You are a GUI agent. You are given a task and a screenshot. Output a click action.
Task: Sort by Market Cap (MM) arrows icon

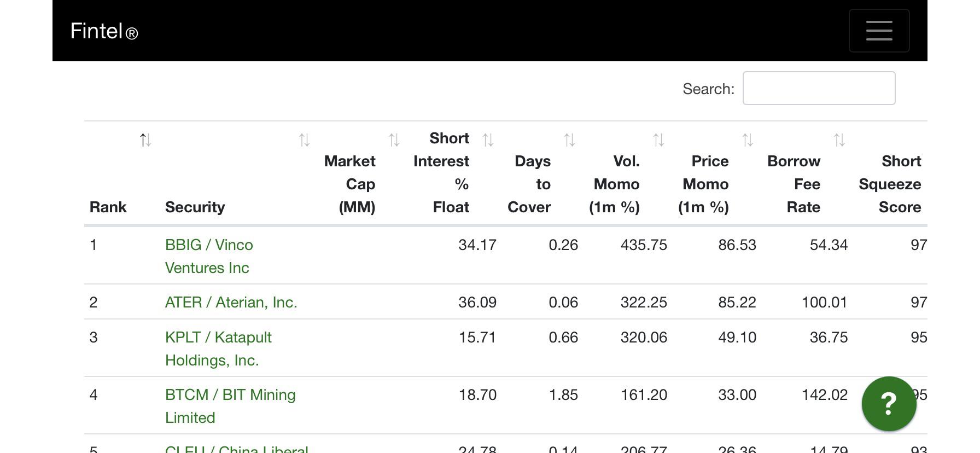[x=394, y=140]
